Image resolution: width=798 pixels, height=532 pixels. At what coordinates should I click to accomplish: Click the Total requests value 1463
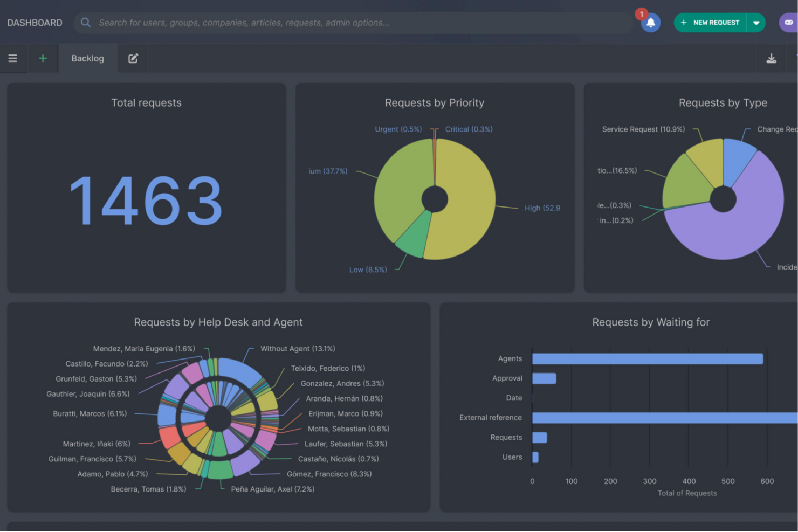[146, 202]
